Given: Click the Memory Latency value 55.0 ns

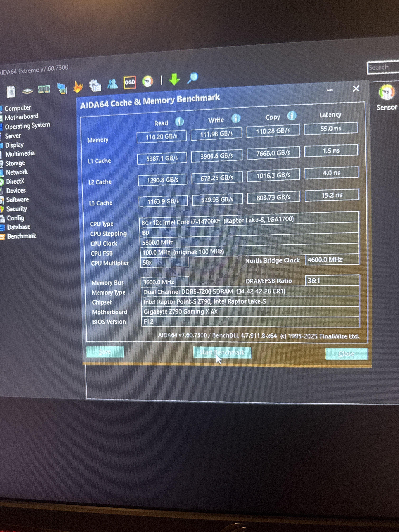Looking at the screenshot, I should tap(331, 128).
